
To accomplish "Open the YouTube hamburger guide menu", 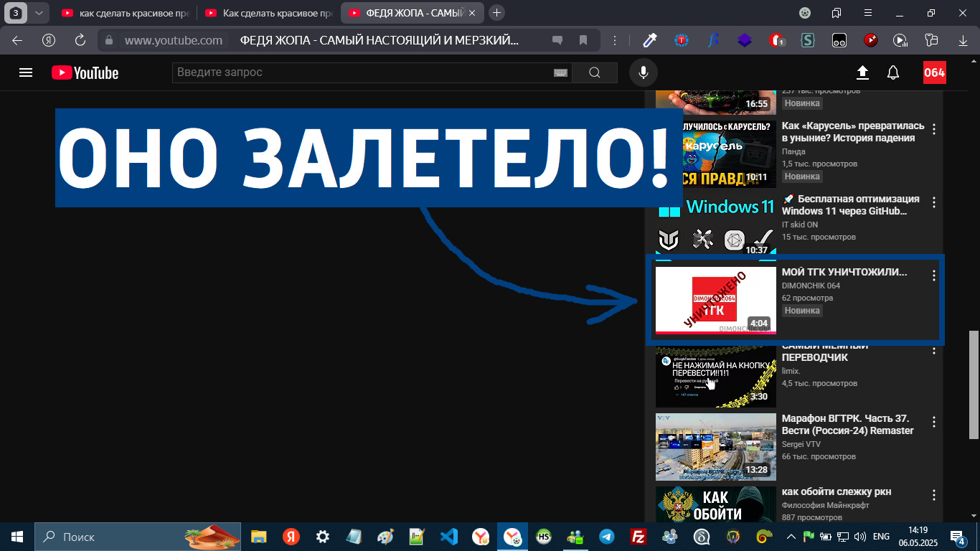I will coord(26,72).
